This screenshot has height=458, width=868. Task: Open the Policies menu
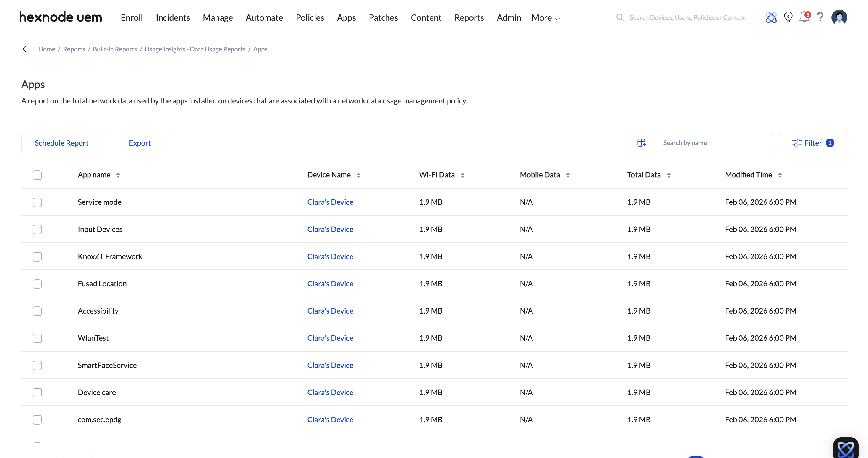tap(310, 18)
